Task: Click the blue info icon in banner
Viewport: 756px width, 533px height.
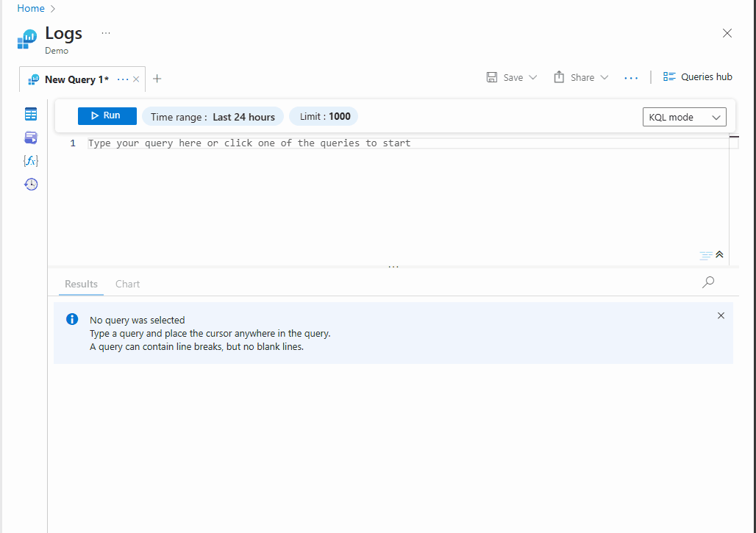Action: pos(72,319)
